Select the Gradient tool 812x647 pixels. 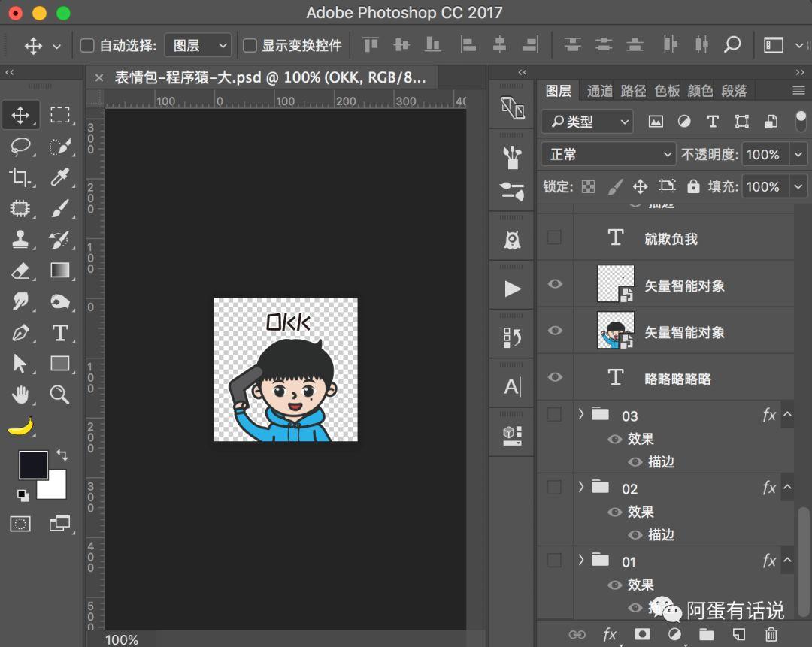coord(60,271)
